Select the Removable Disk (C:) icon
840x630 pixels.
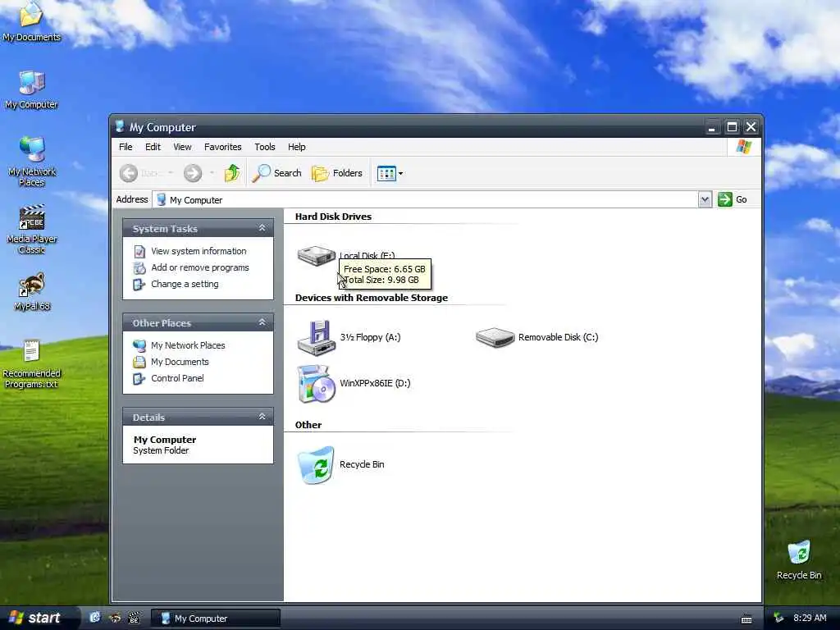pyautogui.click(x=495, y=337)
